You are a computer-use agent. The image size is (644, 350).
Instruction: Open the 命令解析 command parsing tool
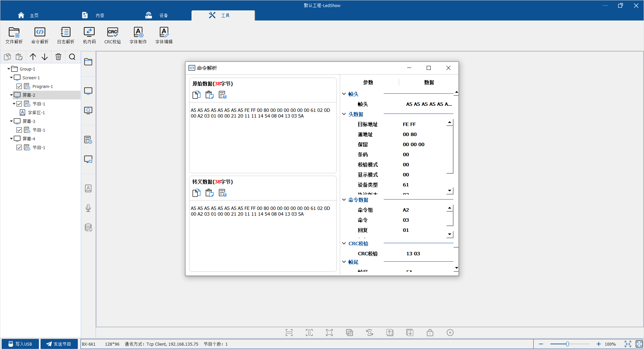coord(40,35)
